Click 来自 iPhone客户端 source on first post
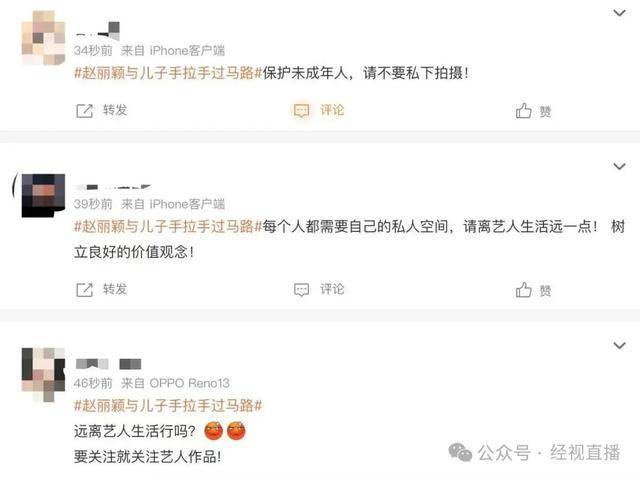The height and width of the screenshot is (478, 640). pos(173,51)
